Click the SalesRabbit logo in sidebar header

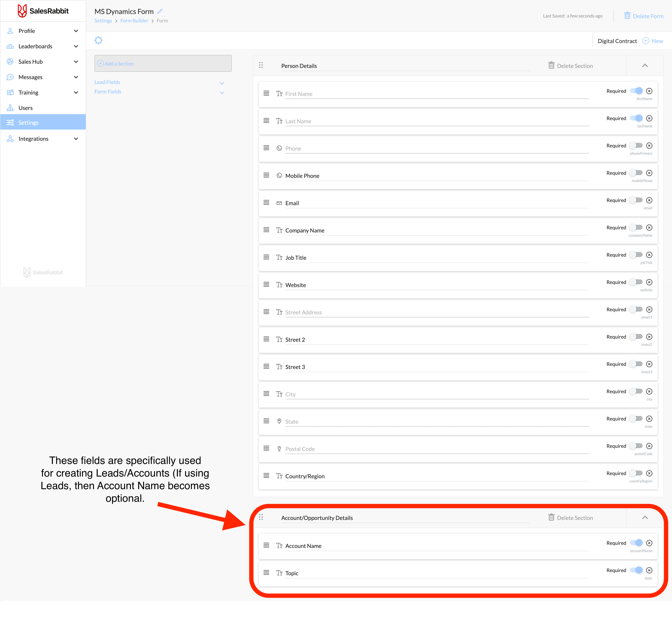[x=43, y=11]
